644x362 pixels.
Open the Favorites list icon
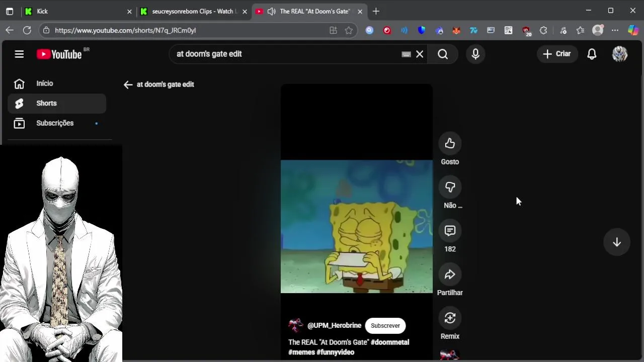tap(580, 30)
